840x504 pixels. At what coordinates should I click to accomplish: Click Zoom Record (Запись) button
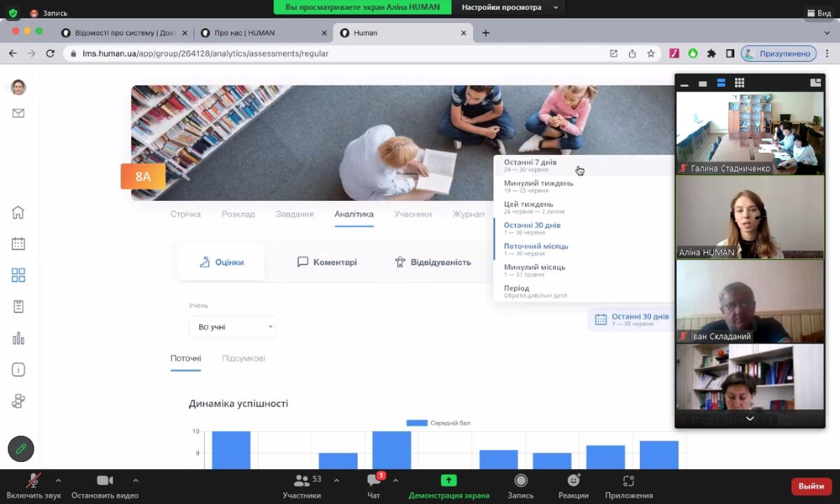[521, 486]
